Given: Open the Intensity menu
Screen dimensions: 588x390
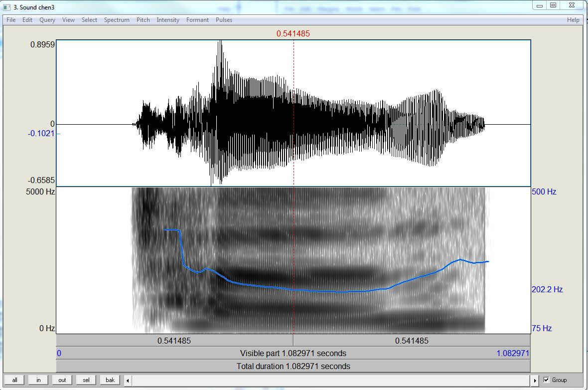Looking at the screenshot, I should 168,20.
